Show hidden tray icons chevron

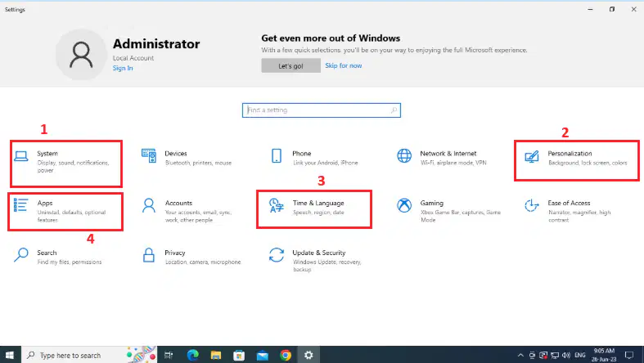(520, 355)
